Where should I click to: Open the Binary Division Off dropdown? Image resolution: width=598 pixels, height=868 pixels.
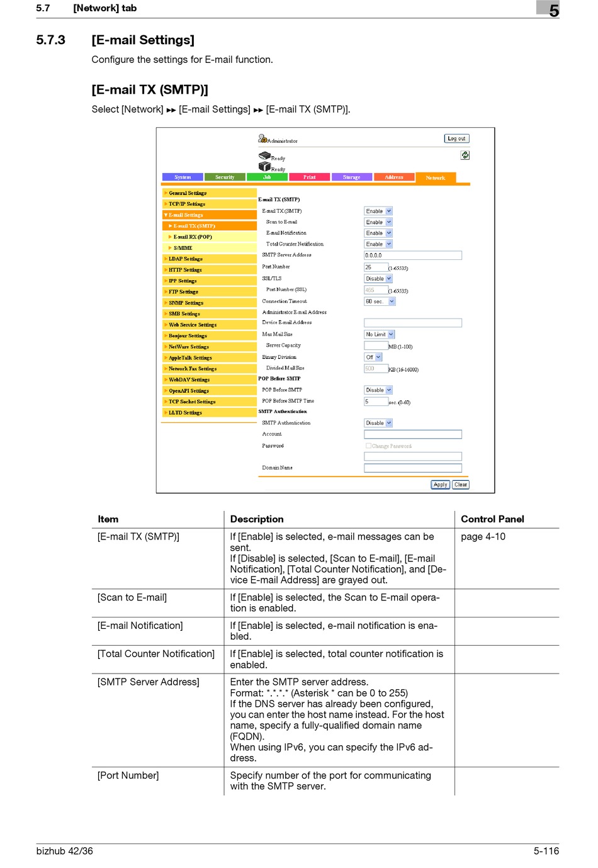373,357
